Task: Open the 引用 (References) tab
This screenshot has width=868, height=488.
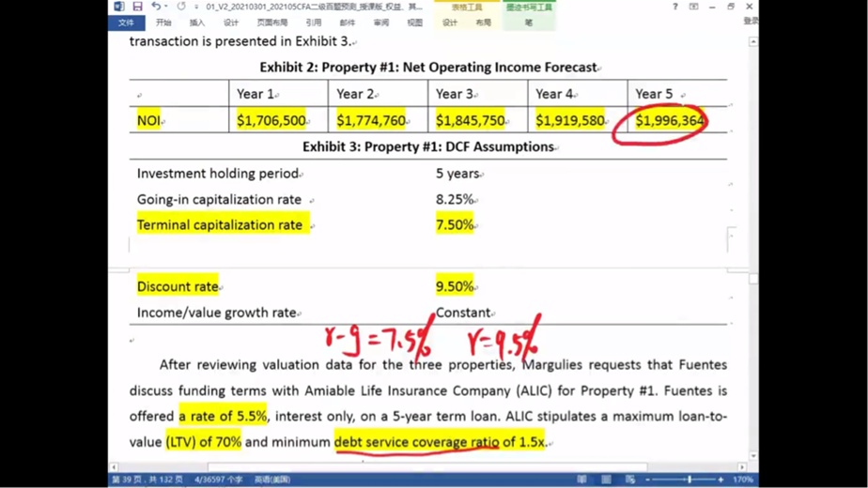Action: pos(314,23)
